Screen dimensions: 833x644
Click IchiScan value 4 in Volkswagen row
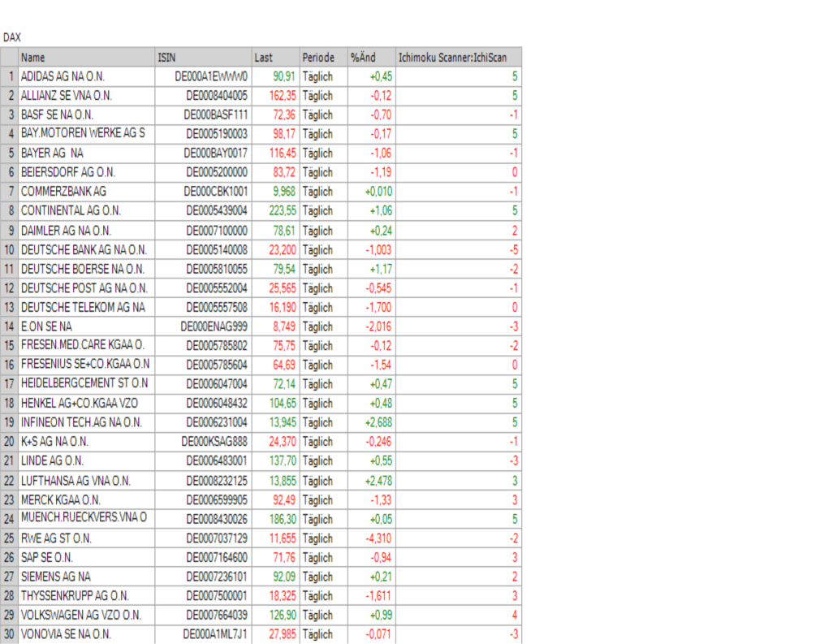pyautogui.click(x=459, y=615)
